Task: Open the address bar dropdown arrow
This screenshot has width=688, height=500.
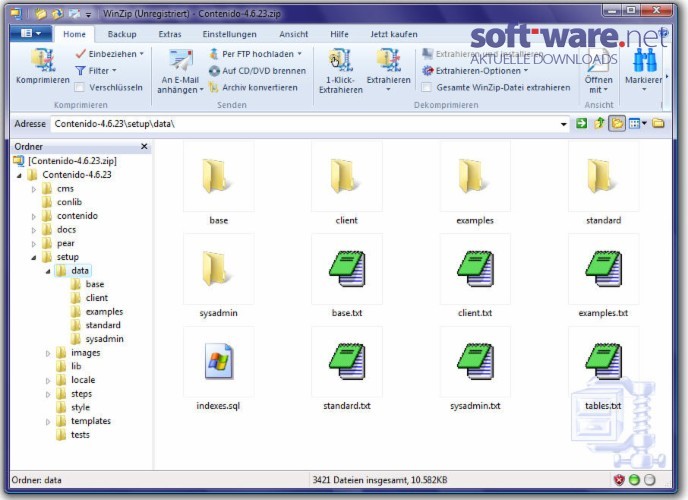Action: [563, 124]
